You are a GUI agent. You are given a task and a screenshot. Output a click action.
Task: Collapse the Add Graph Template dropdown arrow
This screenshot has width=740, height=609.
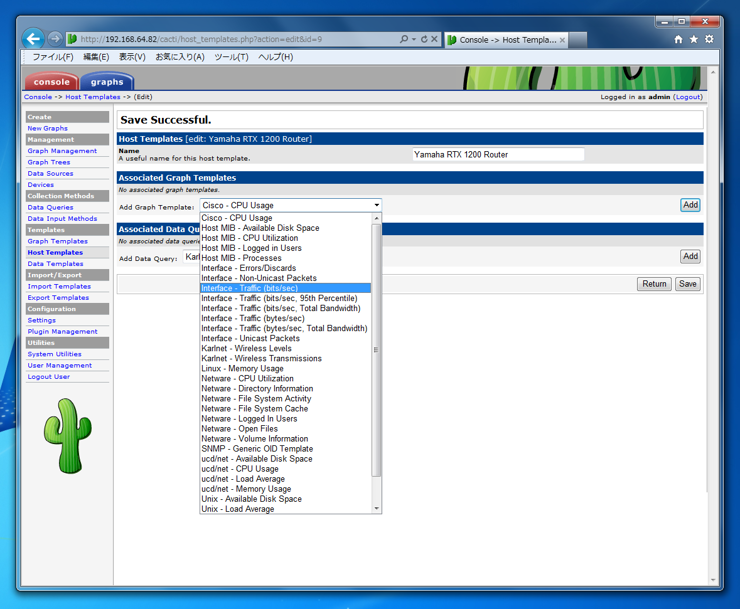click(377, 205)
